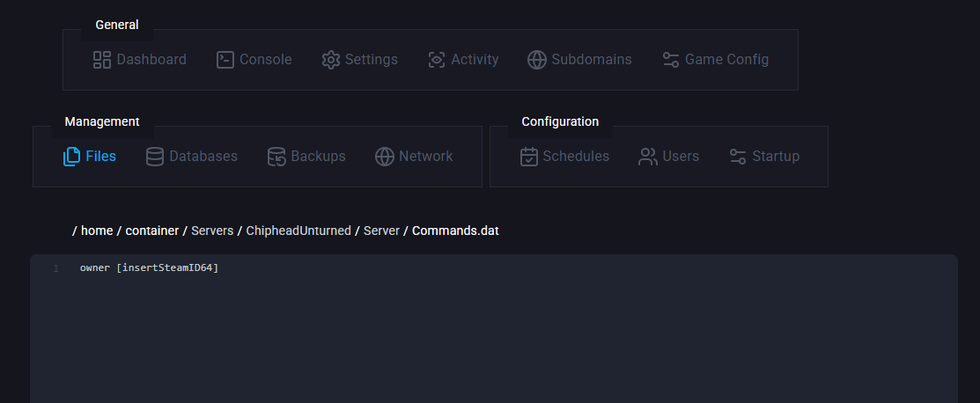Click the Backups restore icon

276,157
